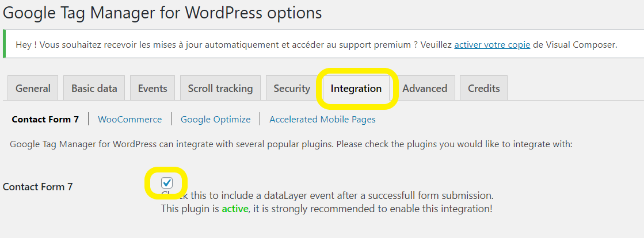Open the Advanced tab
The width and height of the screenshot is (644, 238).
pyautogui.click(x=425, y=89)
